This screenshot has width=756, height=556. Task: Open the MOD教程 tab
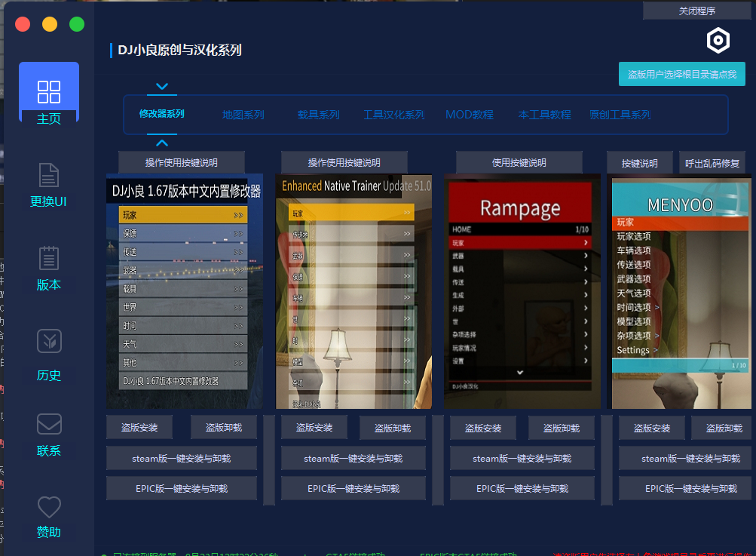[x=469, y=115]
